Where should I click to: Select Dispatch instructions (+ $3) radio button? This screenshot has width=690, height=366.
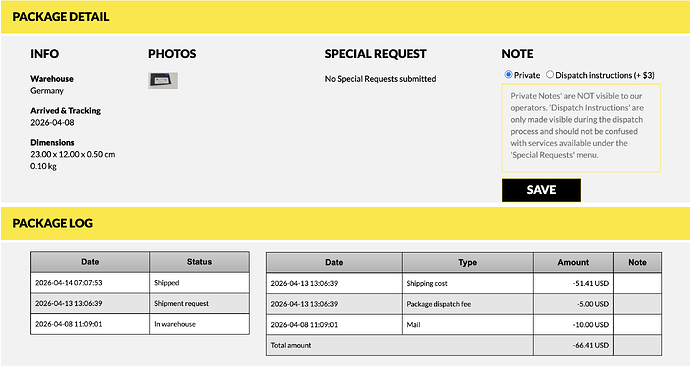pyautogui.click(x=550, y=75)
